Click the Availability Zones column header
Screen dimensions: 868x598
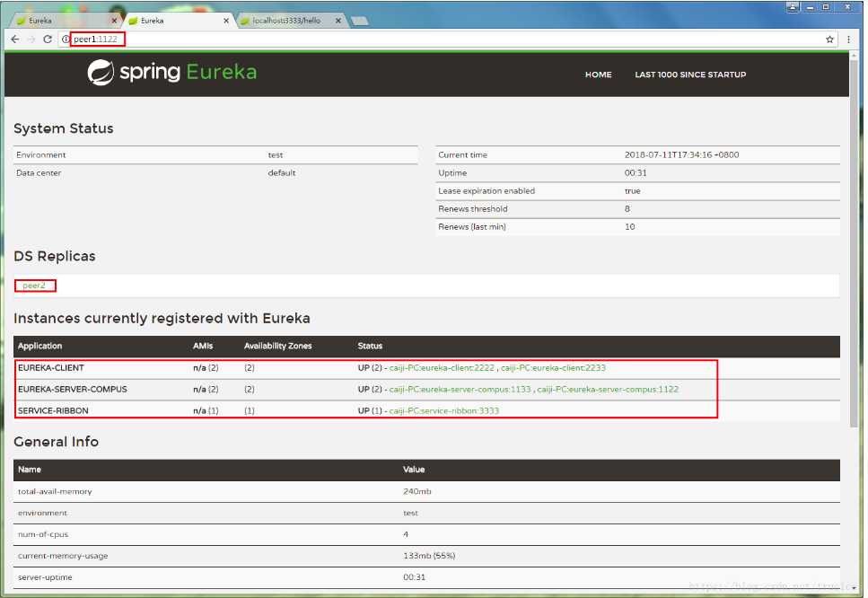click(x=278, y=346)
